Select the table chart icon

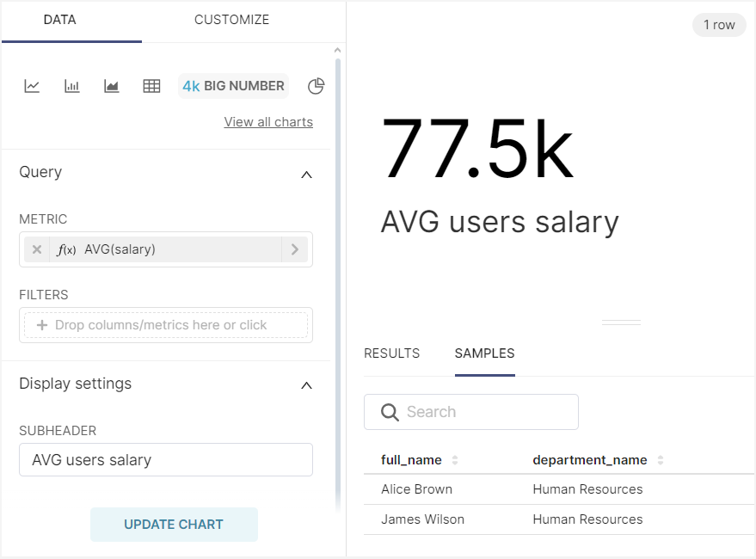tap(151, 86)
